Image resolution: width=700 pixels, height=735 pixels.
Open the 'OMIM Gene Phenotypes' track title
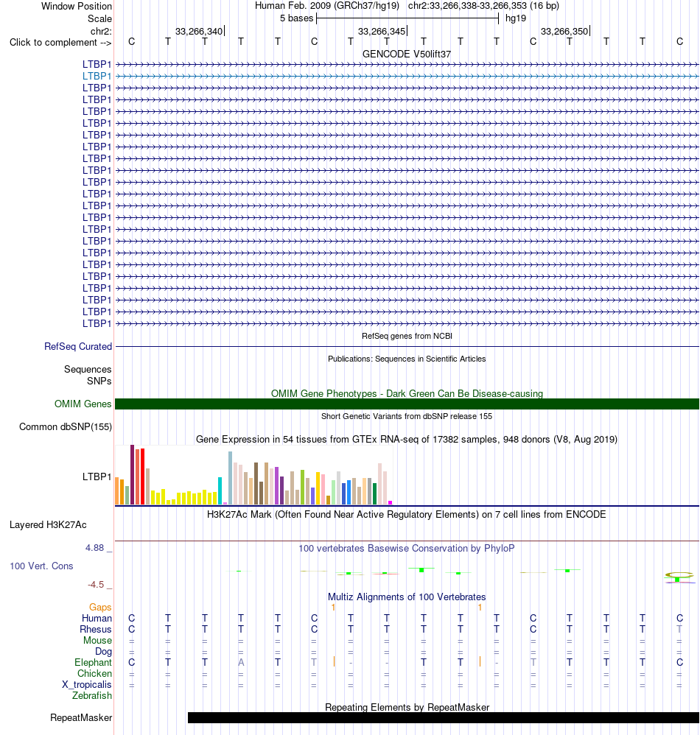(x=407, y=394)
